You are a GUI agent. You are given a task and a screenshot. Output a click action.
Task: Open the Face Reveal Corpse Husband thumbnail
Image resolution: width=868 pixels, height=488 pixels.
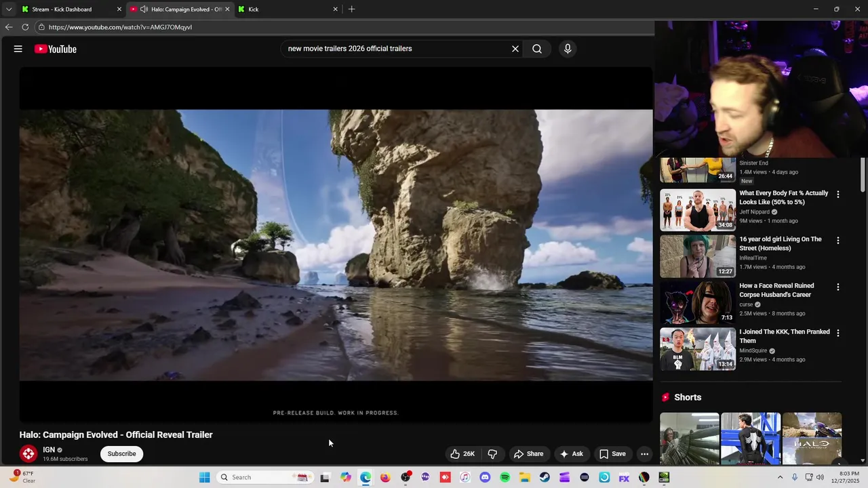(698, 303)
